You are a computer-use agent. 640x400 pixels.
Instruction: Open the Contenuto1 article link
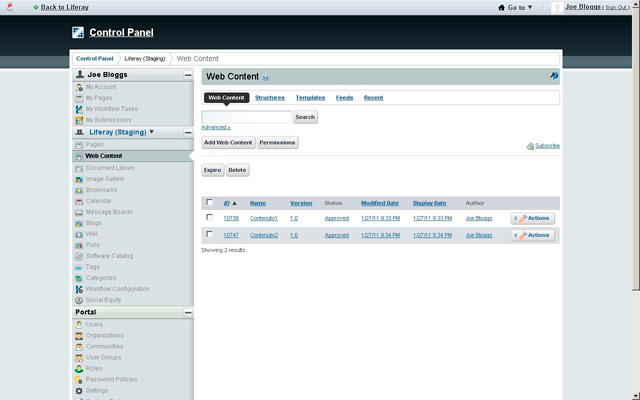pyautogui.click(x=264, y=219)
